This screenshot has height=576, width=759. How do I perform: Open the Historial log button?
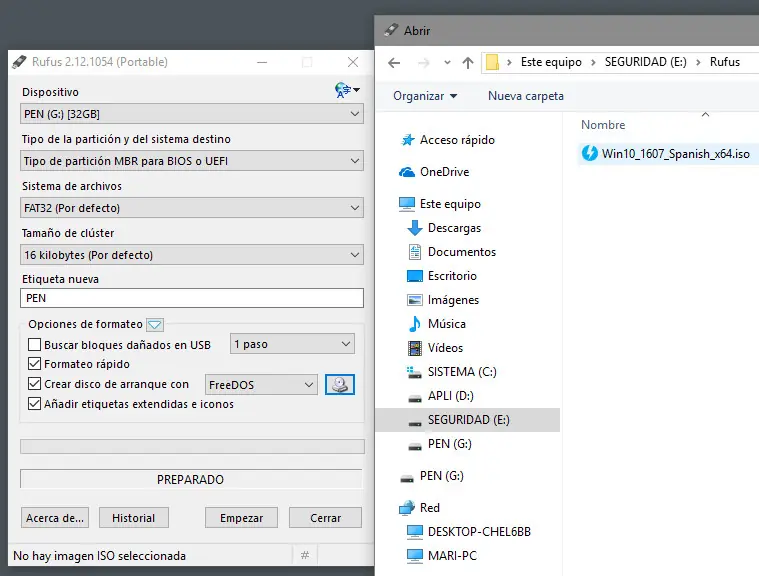(x=134, y=518)
